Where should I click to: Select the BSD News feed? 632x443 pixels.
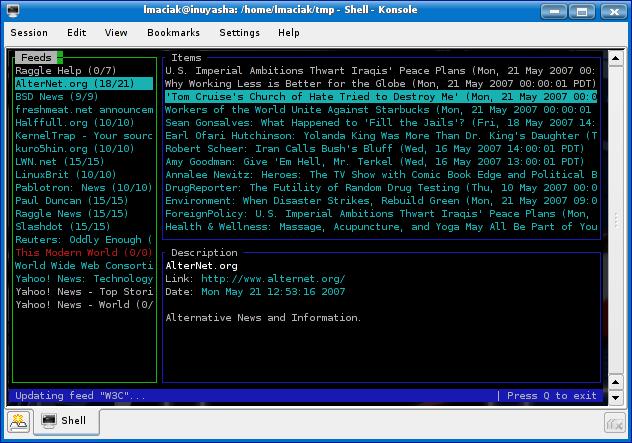[57, 97]
